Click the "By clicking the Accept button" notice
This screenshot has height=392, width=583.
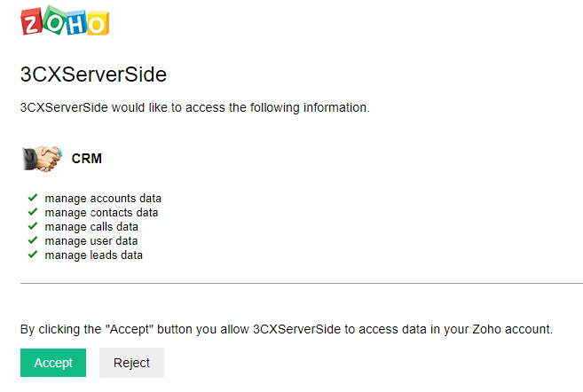click(x=287, y=329)
